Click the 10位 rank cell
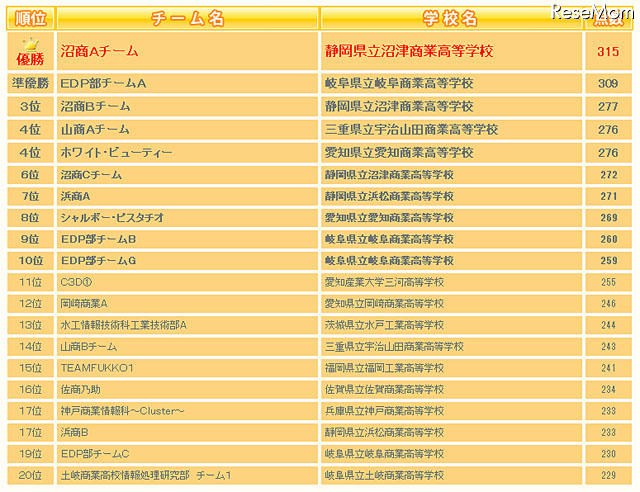The image size is (640, 492). tap(30, 260)
